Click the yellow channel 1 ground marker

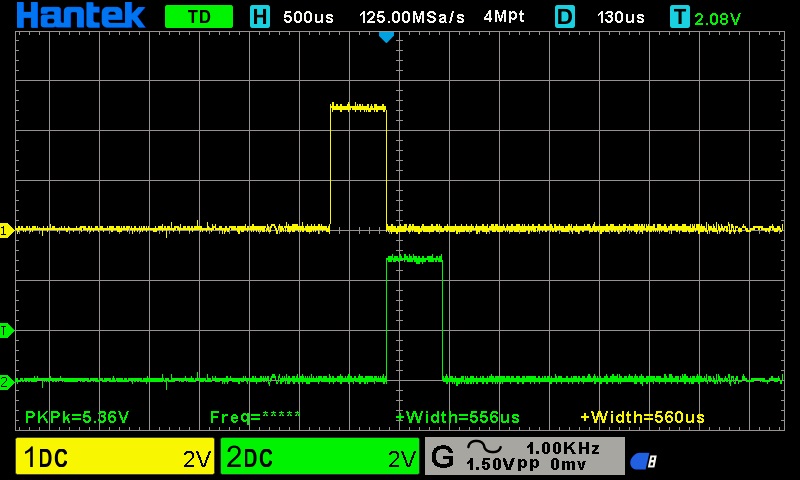coord(5,230)
